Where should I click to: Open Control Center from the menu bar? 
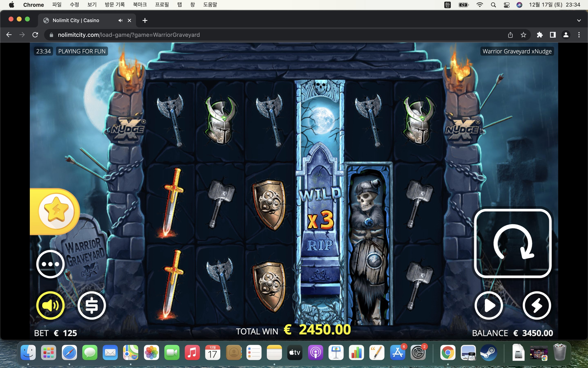[507, 5]
